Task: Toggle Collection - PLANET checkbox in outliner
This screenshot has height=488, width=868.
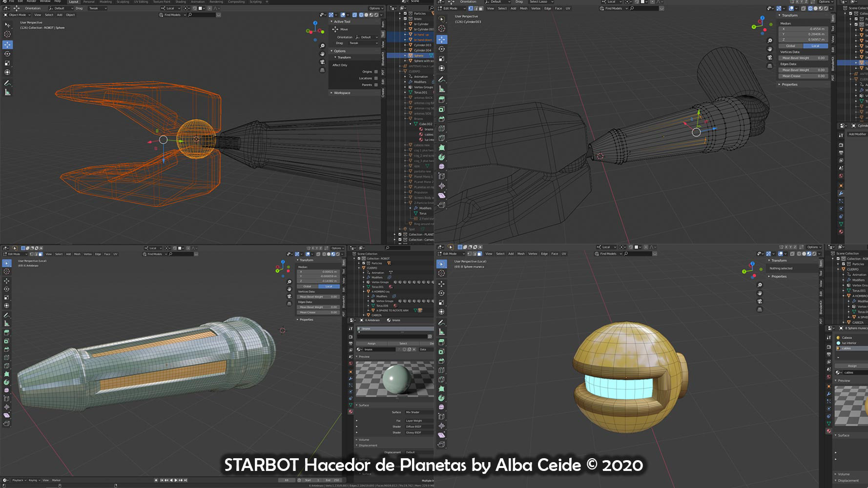Action: 400,234
